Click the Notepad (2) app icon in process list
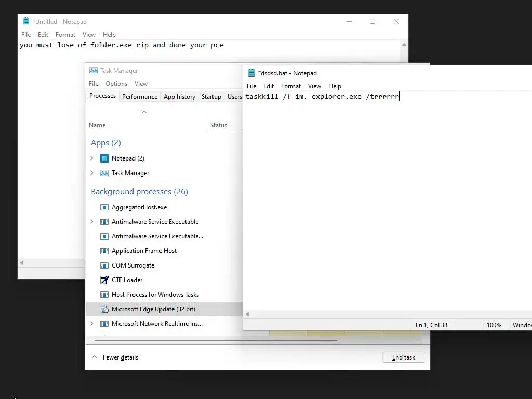532x399 pixels. point(104,158)
